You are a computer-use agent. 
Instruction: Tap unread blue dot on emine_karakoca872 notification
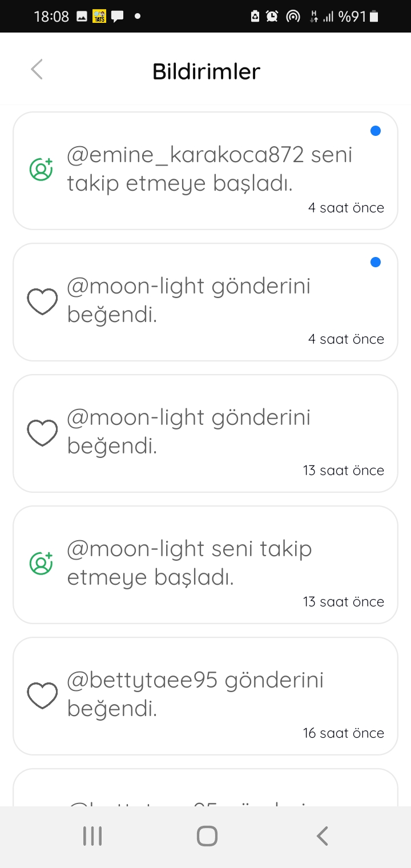coord(376,131)
